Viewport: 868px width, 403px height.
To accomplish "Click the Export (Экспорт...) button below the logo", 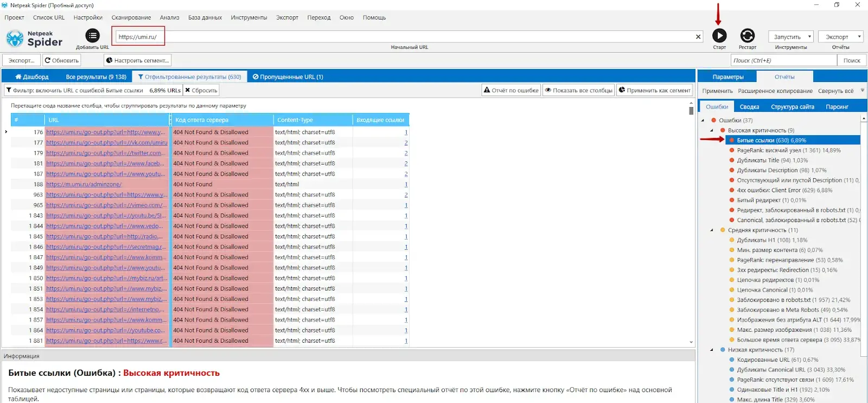I will pyautogui.click(x=22, y=60).
